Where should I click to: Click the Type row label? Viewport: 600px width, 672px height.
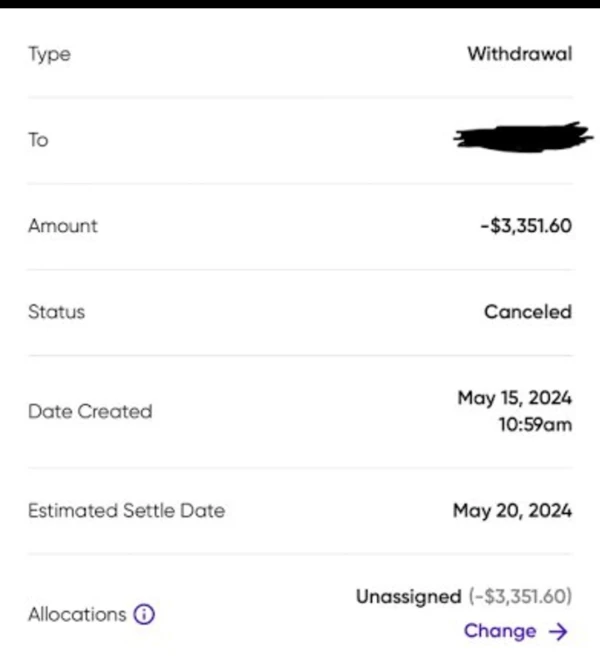pos(49,54)
